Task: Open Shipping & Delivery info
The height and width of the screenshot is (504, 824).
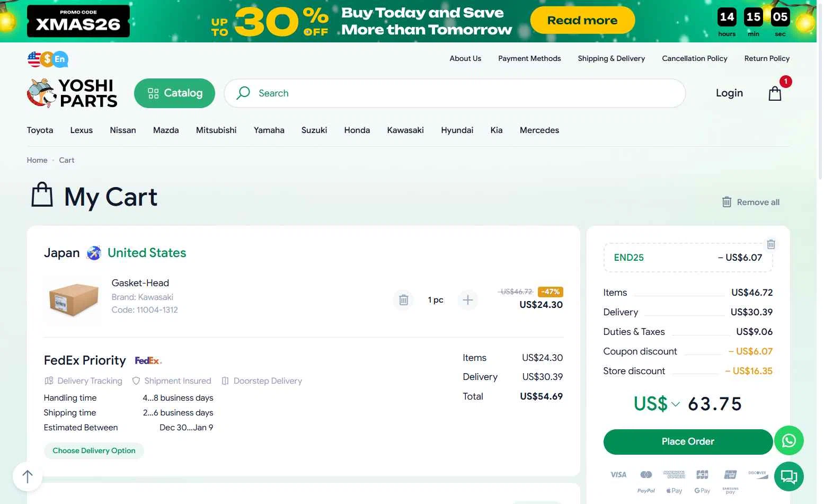Action: click(x=612, y=59)
